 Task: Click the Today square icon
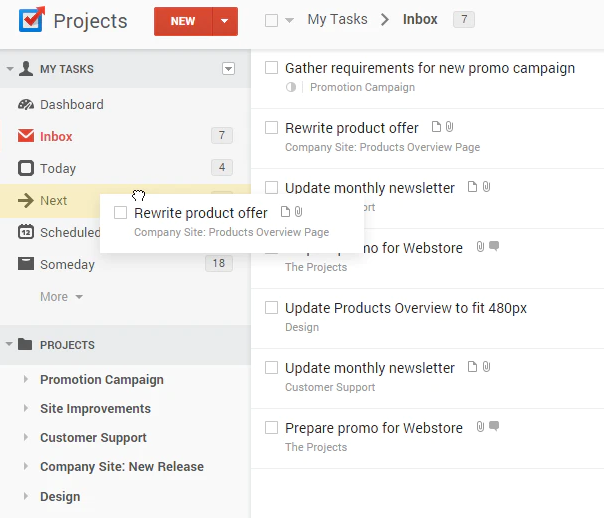[x=26, y=169]
